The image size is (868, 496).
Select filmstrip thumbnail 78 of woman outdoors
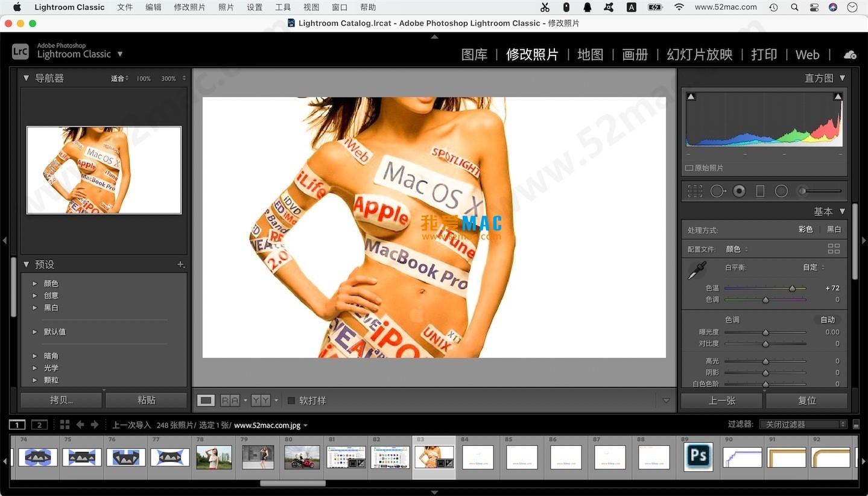tap(214, 458)
